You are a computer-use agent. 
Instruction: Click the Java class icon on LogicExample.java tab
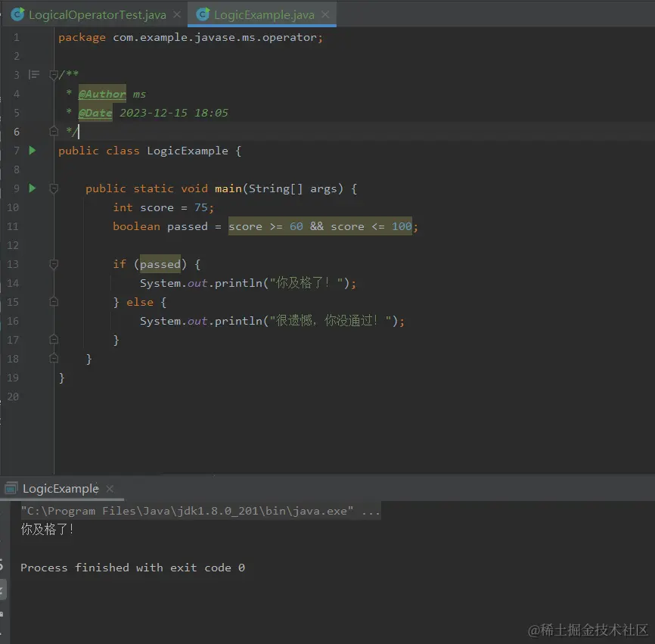pos(203,14)
